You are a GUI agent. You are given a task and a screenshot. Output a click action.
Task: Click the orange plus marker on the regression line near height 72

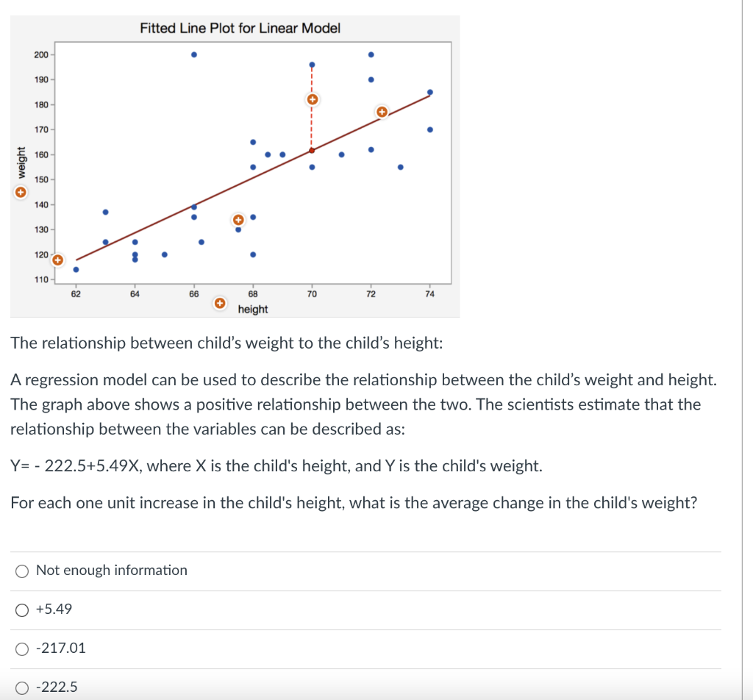point(382,112)
